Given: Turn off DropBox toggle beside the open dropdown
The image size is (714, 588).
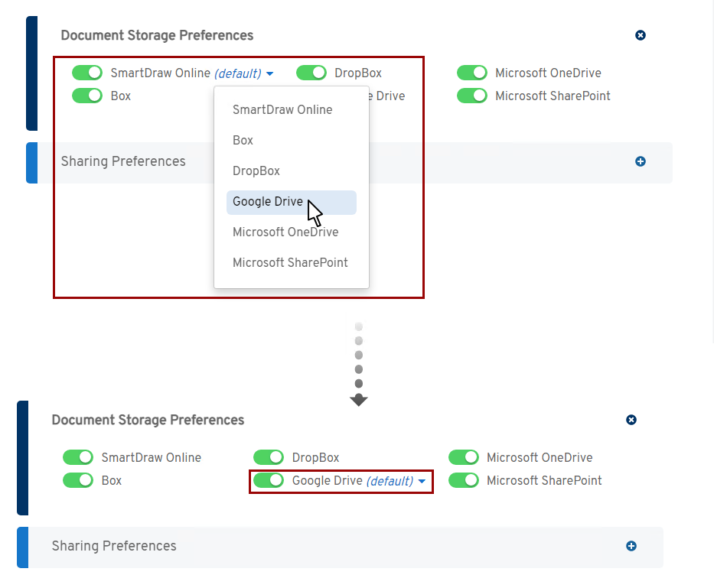Looking at the screenshot, I should (311, 73).
